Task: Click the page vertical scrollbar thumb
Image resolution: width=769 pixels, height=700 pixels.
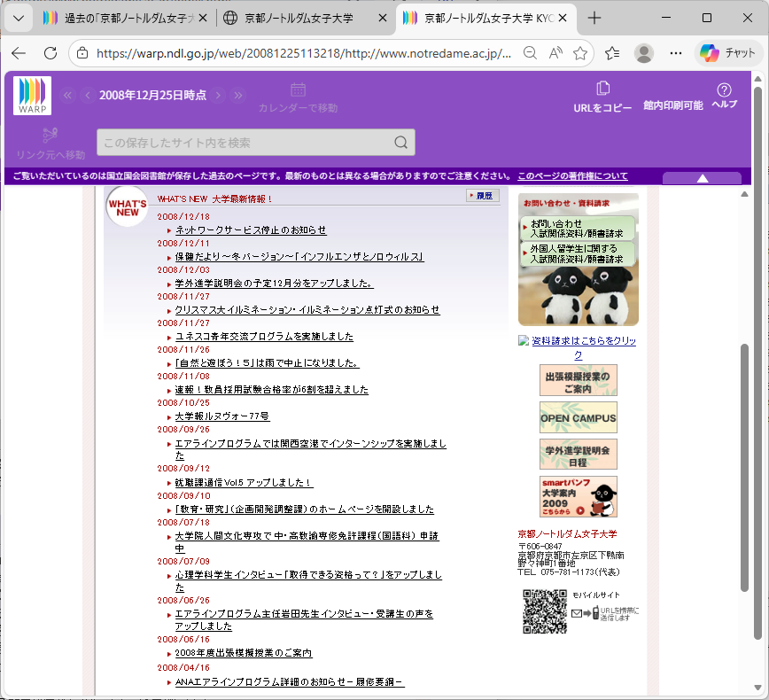Action: [x=757, y=487]
